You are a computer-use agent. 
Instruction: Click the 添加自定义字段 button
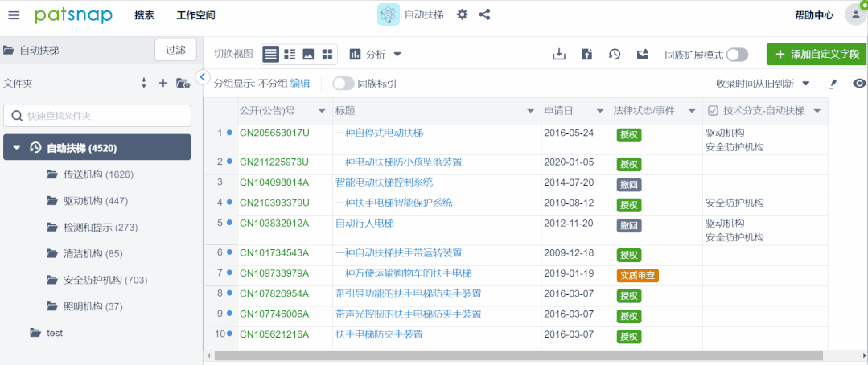(817, 54)
